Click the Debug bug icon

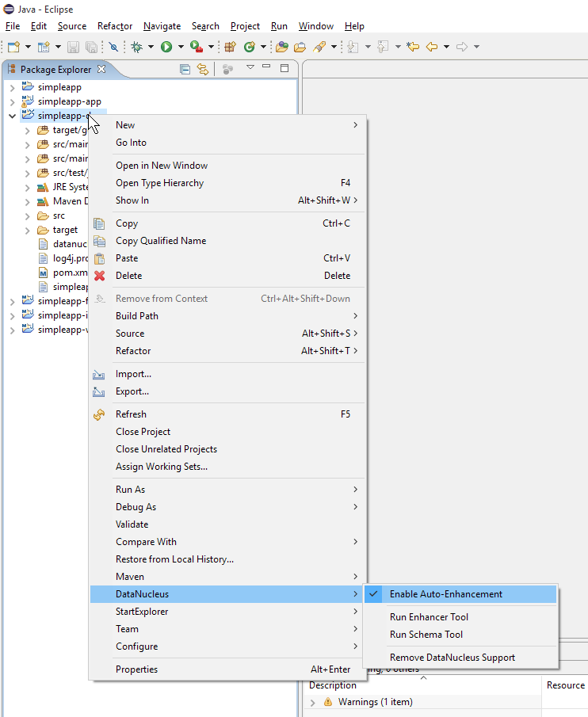pyautogui.click(x=136, y=47)
